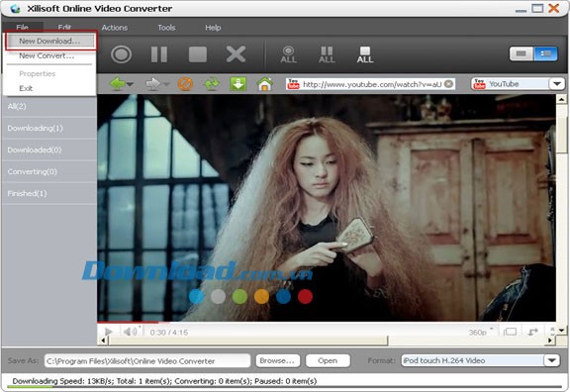Switch to the left single-pane view toggle
This screenshot has width=570, height=392.
click(521, 53)
